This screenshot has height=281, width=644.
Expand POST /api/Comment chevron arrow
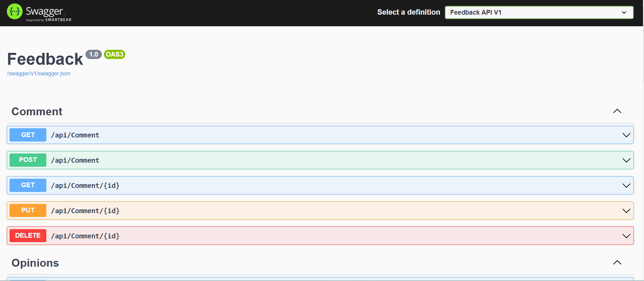point(626,160)
